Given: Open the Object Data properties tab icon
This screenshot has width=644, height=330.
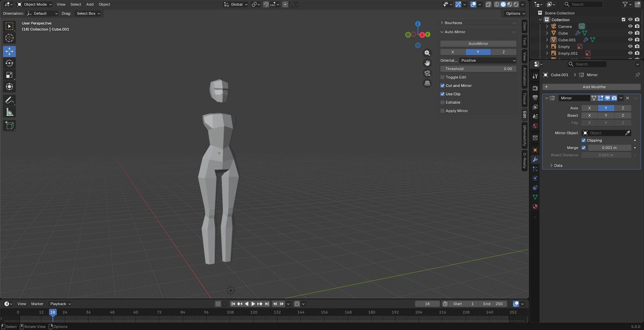Looking at the screenshot, I should coord(535,197).
